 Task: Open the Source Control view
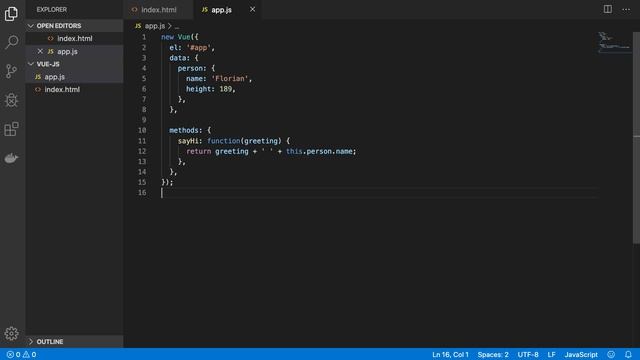click(x=11, y=71)
